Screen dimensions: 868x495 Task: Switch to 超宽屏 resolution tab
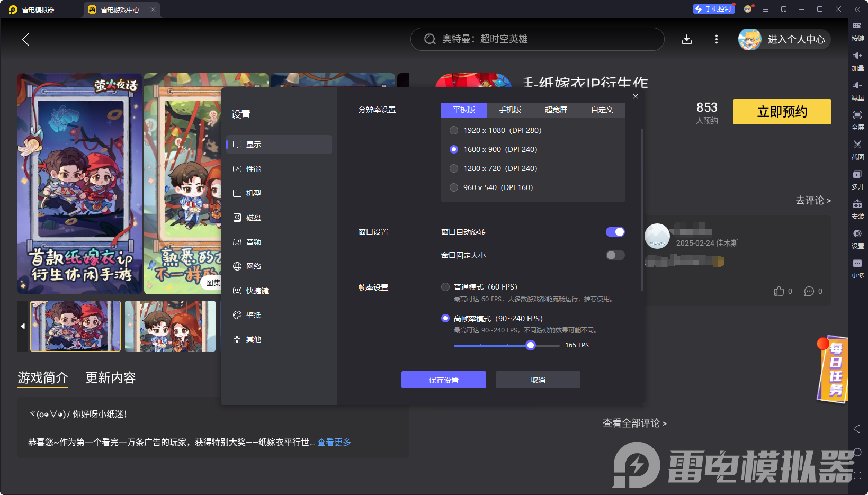tap(556, 110)
